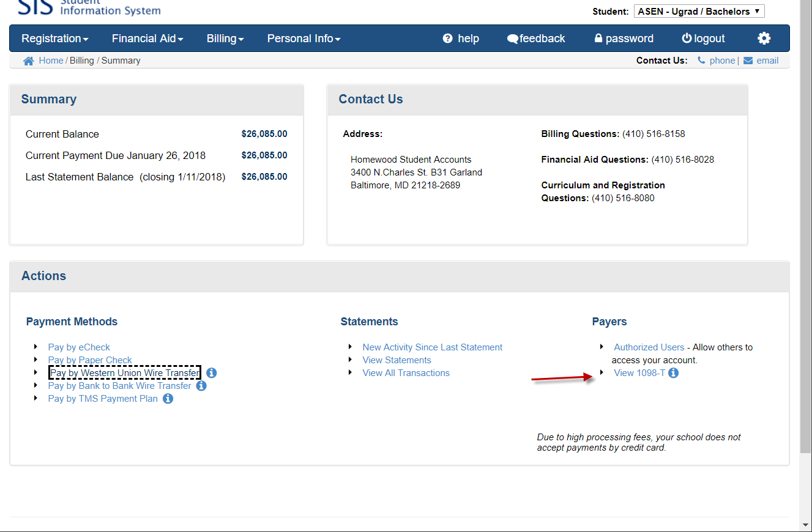Click the 'Payers' heading
The image size is (812, 532).
pos(609,322)
